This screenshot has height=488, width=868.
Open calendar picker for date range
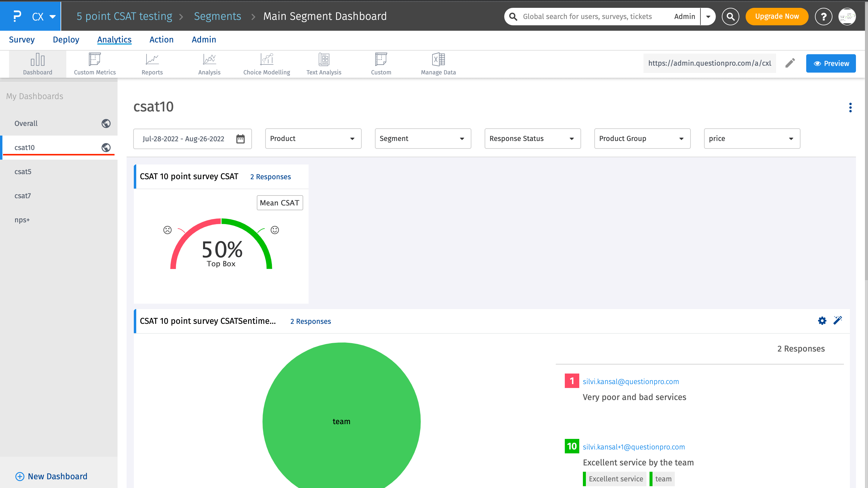click(240, 139)
